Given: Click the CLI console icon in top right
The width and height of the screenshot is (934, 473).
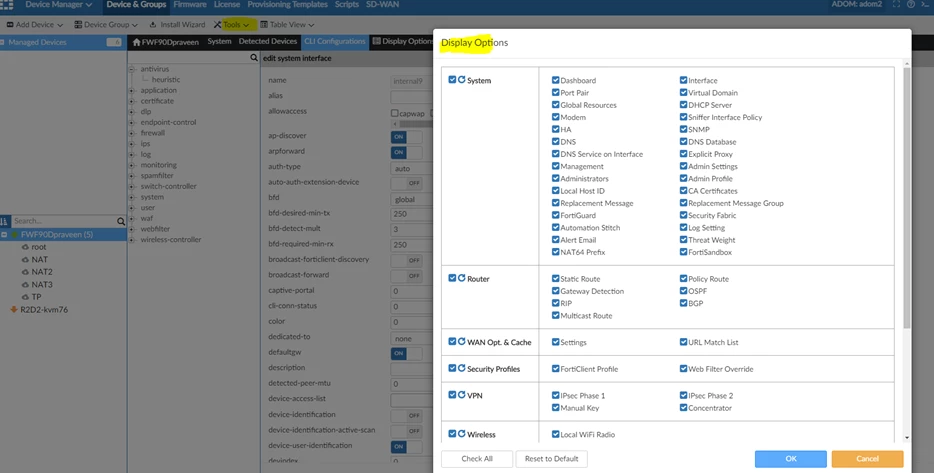Looking at the screenshot, I should click(x=925, y=4).
